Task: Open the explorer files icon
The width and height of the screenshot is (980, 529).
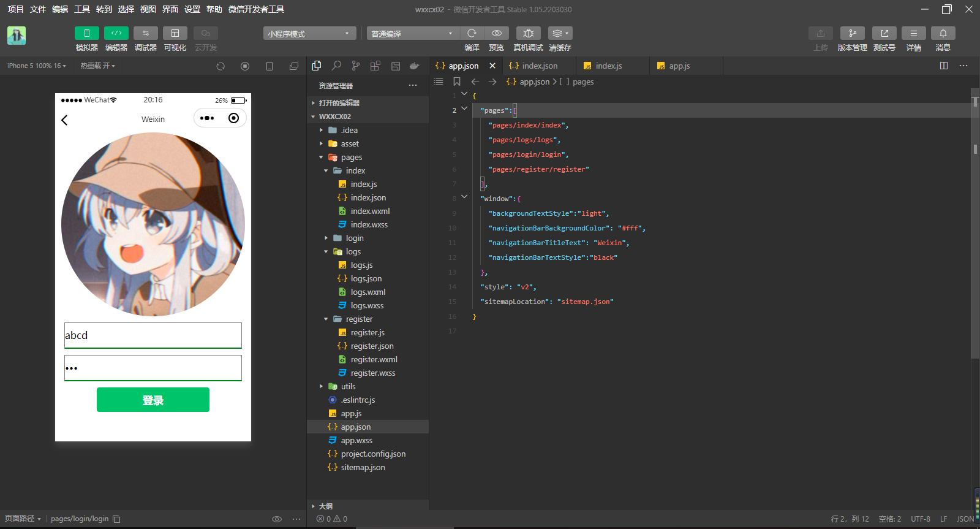Action: click(x=317, y=66)
